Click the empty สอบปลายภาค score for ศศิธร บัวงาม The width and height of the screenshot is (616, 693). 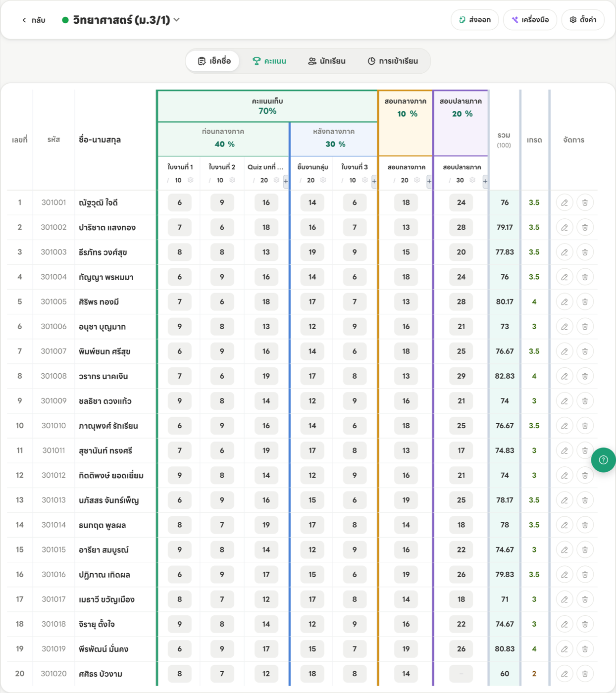coord(461,674)
